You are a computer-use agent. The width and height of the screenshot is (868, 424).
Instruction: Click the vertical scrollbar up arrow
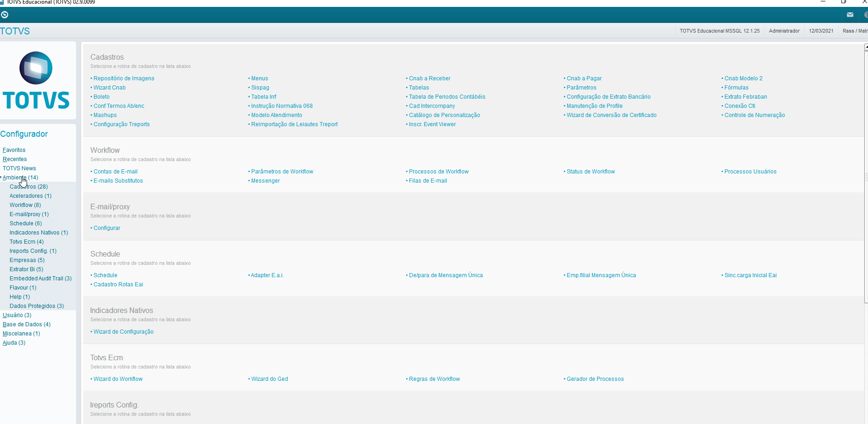(866, 47)
